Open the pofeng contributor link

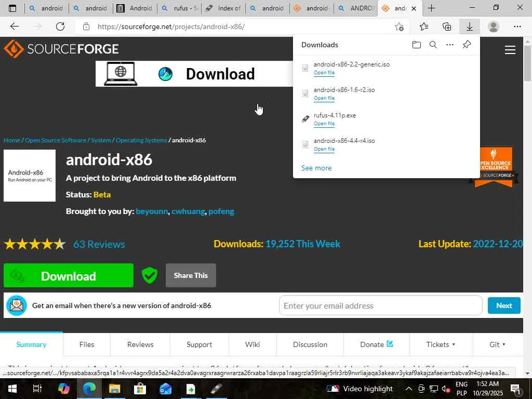click(221, 211)
